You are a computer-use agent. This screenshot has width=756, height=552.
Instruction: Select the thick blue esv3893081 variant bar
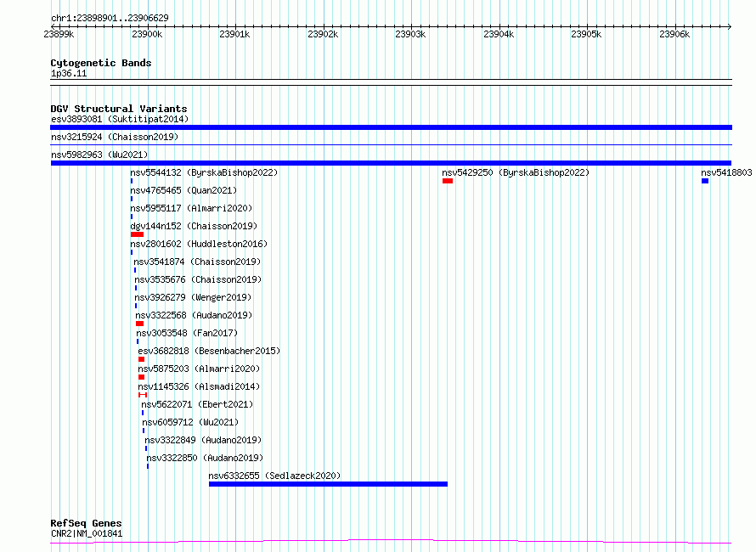391,127
